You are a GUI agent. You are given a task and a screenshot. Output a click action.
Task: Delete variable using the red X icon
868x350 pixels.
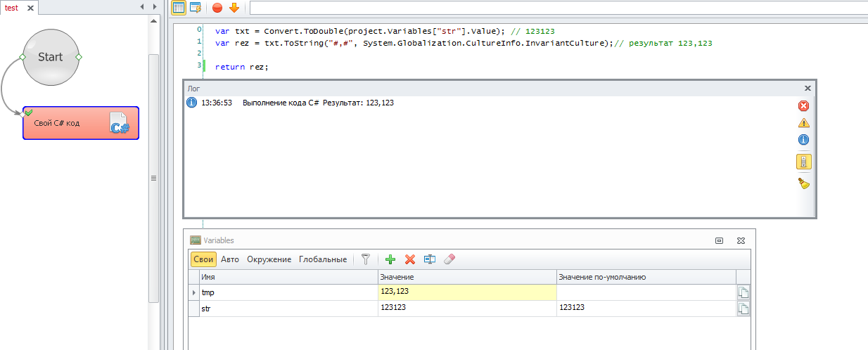(410, 259)
